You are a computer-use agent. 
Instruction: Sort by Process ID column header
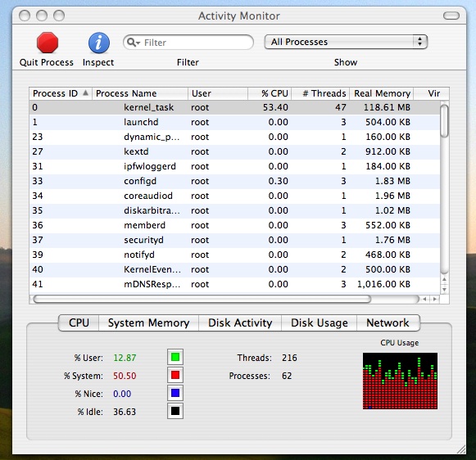pos(61,93)
